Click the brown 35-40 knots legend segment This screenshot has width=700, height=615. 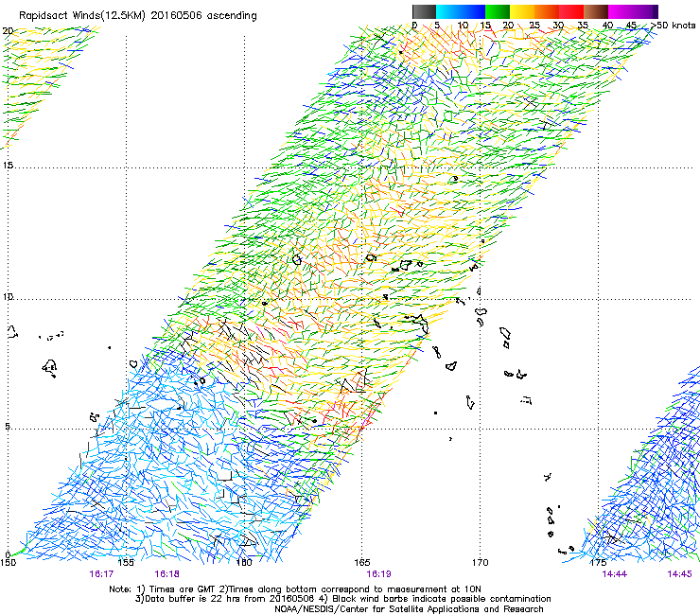(x=596, y=11)
